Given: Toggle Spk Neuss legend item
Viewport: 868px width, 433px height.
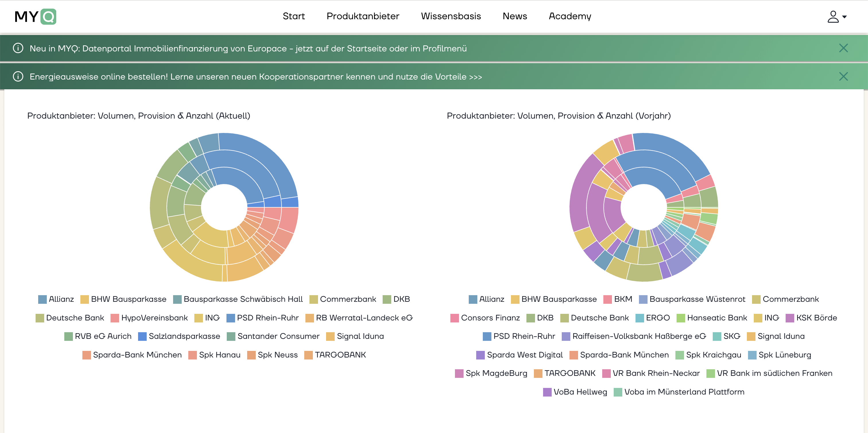Looking at the screenshot, I should [277, 355].
